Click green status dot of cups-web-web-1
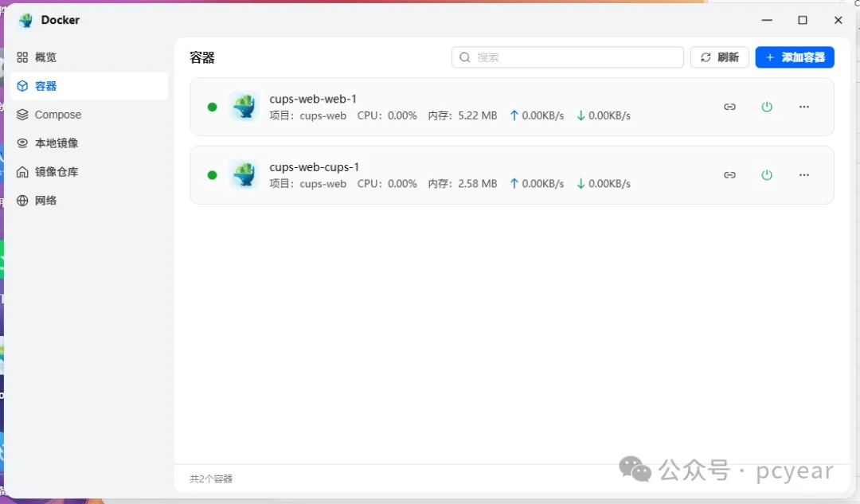The height and width of the screenshot is (504, 860). click(213, 107)
